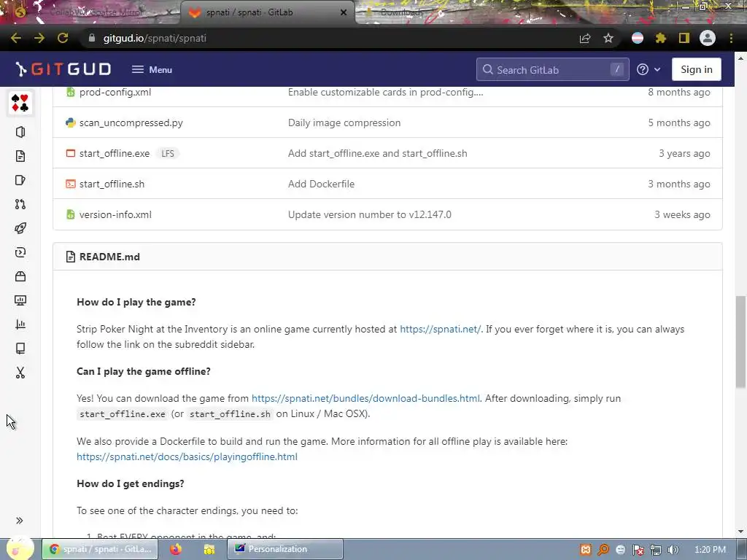Screen dimensions: 747x560
Task: Open Project information sidebar icon
Action: point(20,132)
